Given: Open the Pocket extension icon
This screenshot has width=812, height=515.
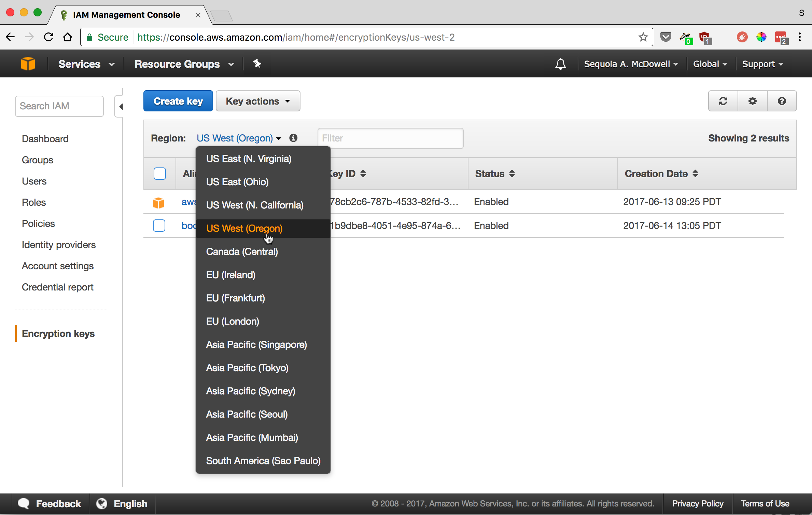Looking at the screenshot, I should point(666,37).
